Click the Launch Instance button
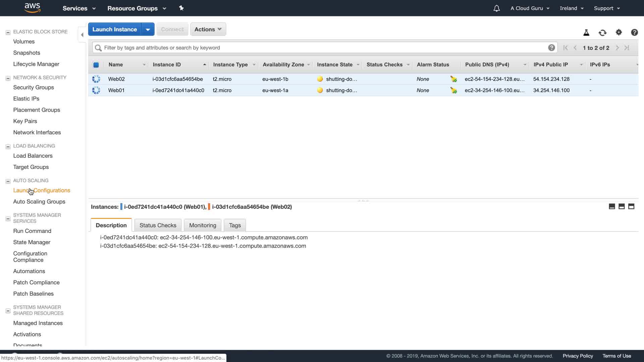The height and width of the screenshot is (362, 644). (x=114, y=29)
